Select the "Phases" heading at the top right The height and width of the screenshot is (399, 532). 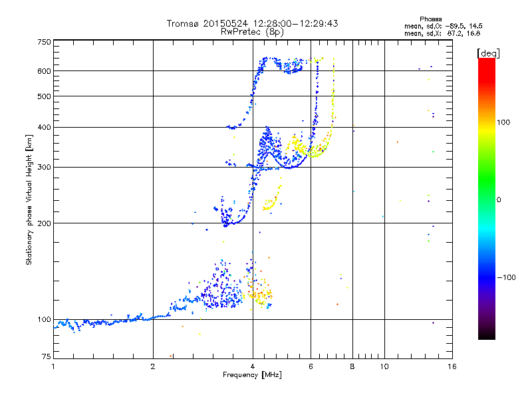pos(430,19)
